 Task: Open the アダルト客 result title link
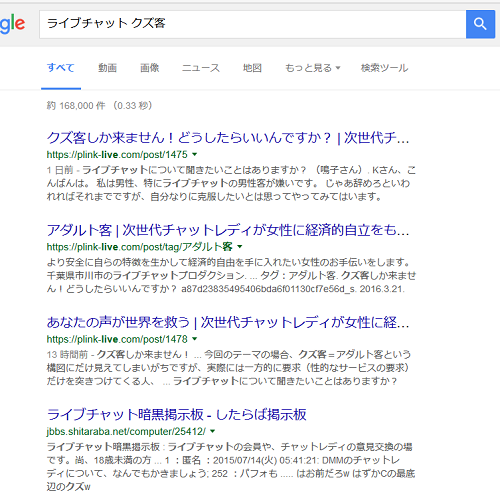[x=228, y=230]
